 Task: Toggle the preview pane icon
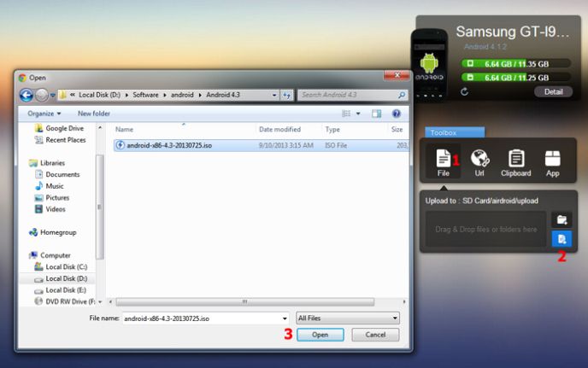tap(376, 113)
